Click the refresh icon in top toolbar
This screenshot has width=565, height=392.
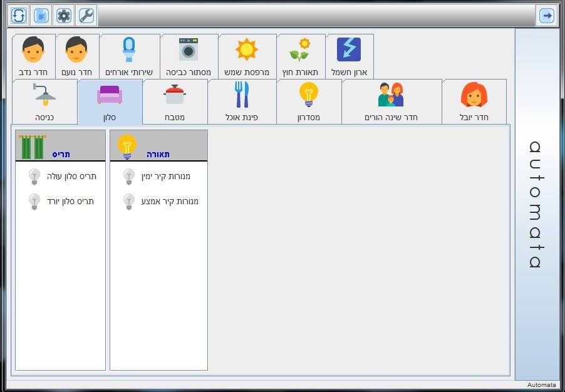pos(19,16)
